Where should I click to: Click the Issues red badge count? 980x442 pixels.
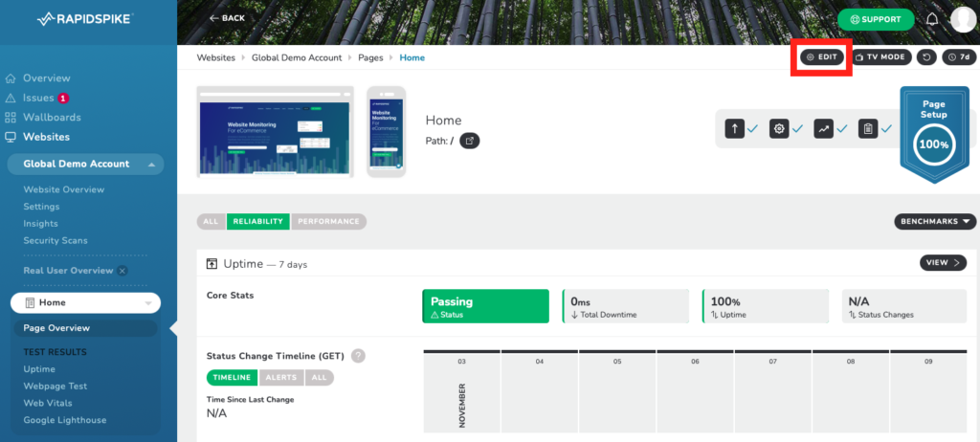click(63, 99)
